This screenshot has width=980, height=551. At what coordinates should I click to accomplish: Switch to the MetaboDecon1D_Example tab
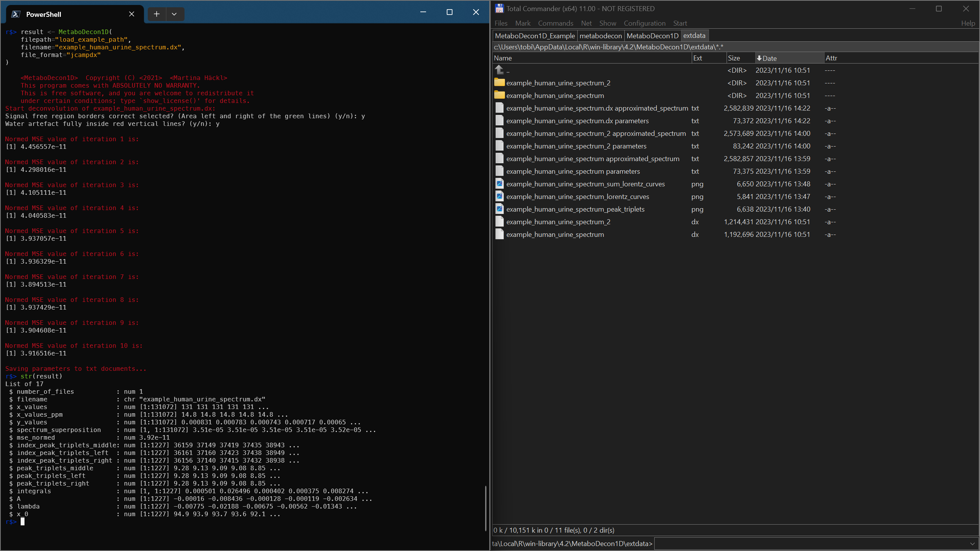coord(535,36)
